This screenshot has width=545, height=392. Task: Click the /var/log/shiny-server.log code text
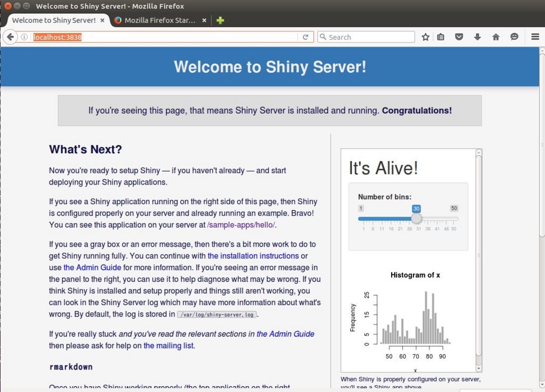click(217, 314)
